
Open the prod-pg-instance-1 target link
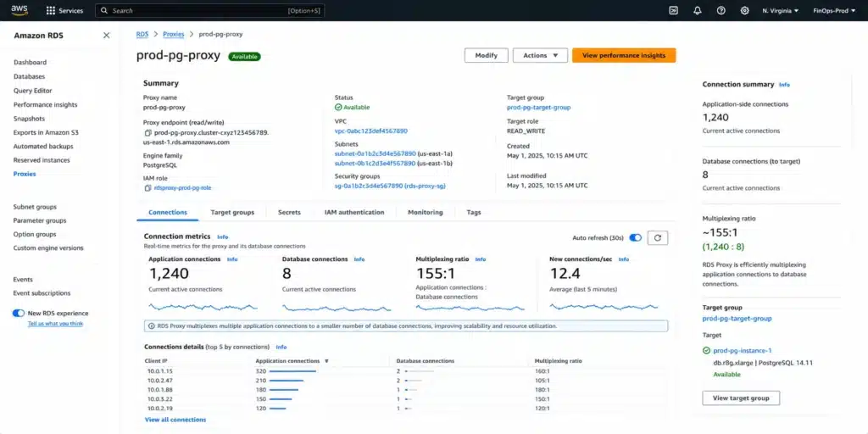pos(743,350)
